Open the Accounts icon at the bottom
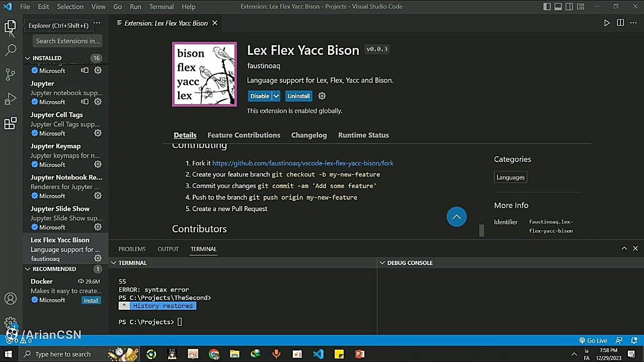The height and width of the screenshot is (362, 644). [x=11, y=298]
